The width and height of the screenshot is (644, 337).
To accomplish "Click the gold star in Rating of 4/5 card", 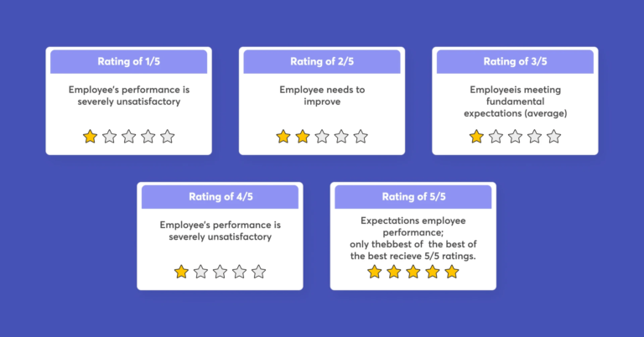I will pyautogui.click(x=181, y=272).
